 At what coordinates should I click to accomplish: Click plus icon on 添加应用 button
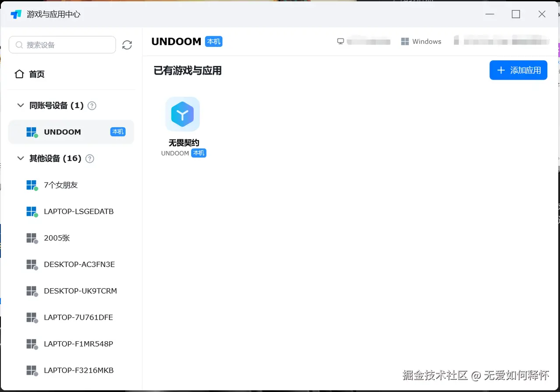click(x=501, y=70)
